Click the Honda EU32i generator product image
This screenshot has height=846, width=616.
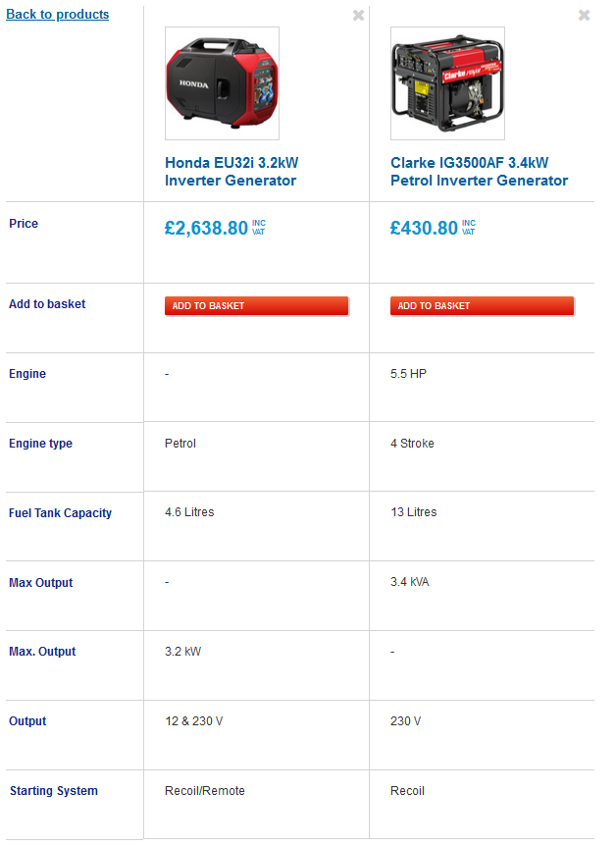[x=222, y=83]
